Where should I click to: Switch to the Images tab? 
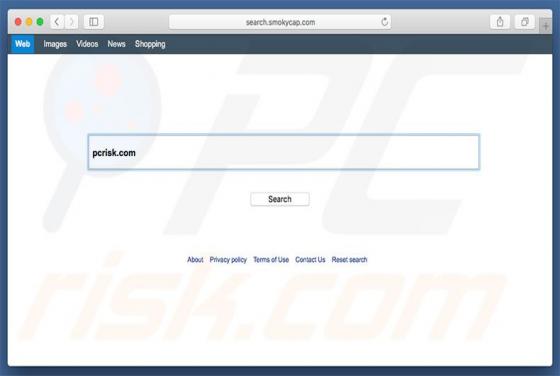point(55,44)
